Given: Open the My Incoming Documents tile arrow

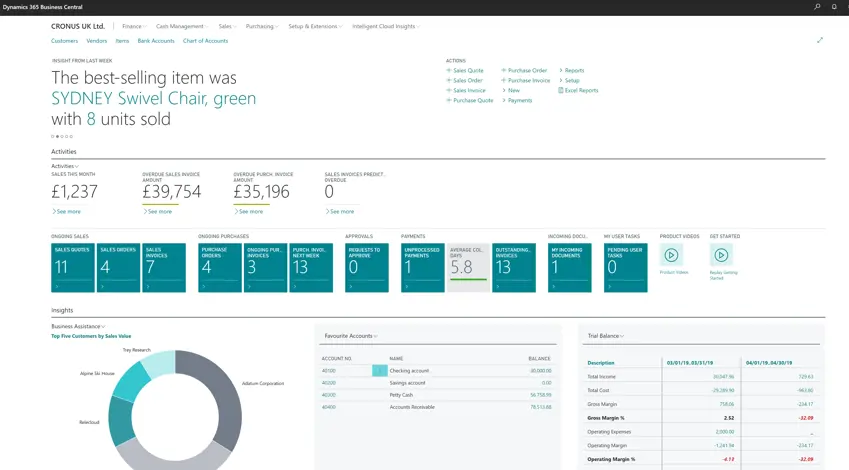Looking at the screenshot, I should pyautogui.click(x=553, y=286).
